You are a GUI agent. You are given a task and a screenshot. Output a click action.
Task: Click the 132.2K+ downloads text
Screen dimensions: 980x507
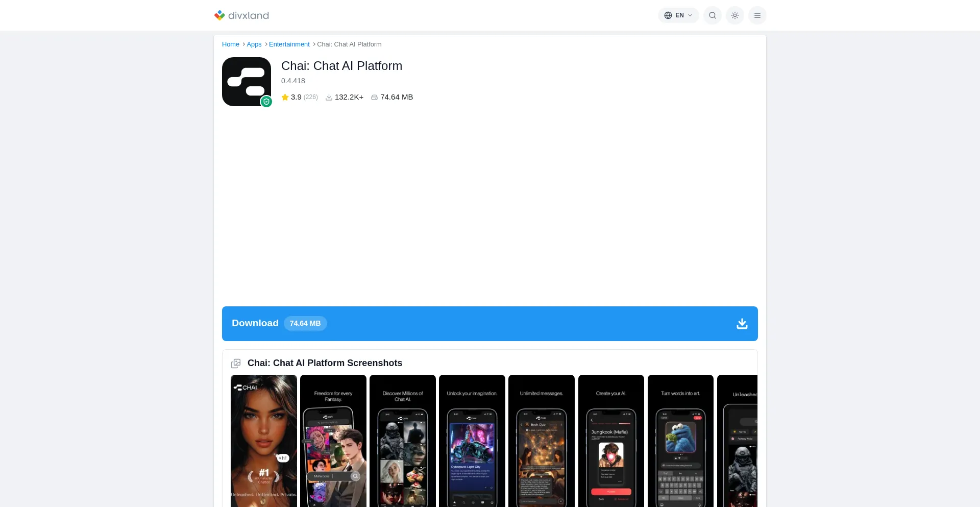(x=349, y=97)
